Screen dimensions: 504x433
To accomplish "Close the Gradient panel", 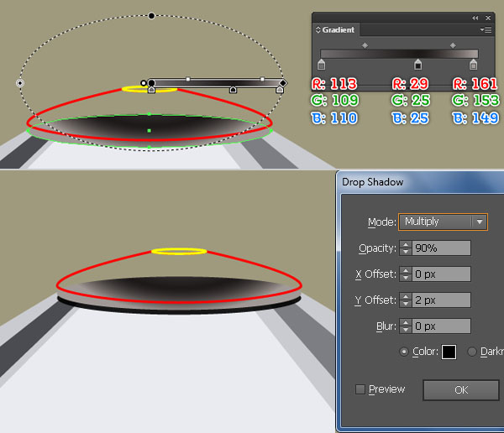I will click(x=488, y=18).
